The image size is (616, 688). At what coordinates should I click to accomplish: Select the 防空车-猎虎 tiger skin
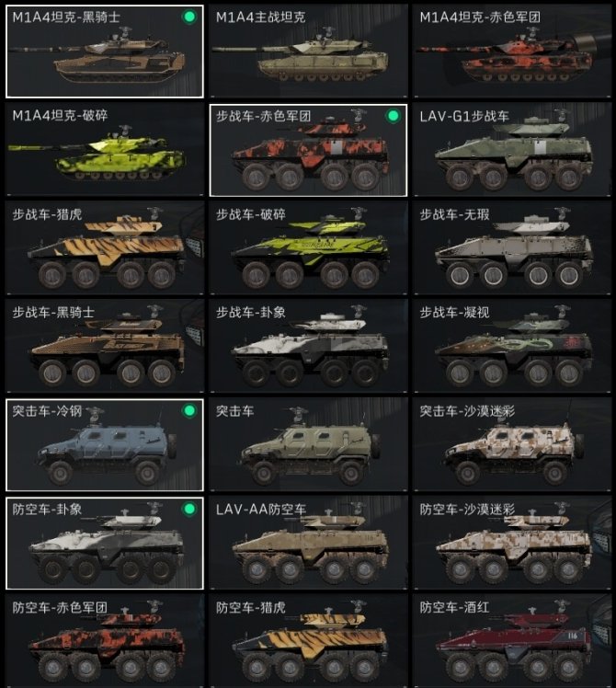point(308,641)
